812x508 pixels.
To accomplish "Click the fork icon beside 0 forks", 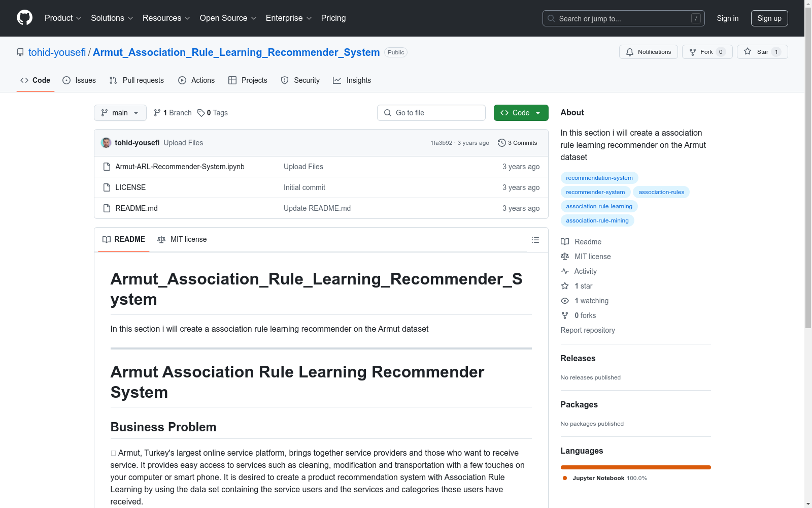I will pyautogui.click(x=565, y=315).
